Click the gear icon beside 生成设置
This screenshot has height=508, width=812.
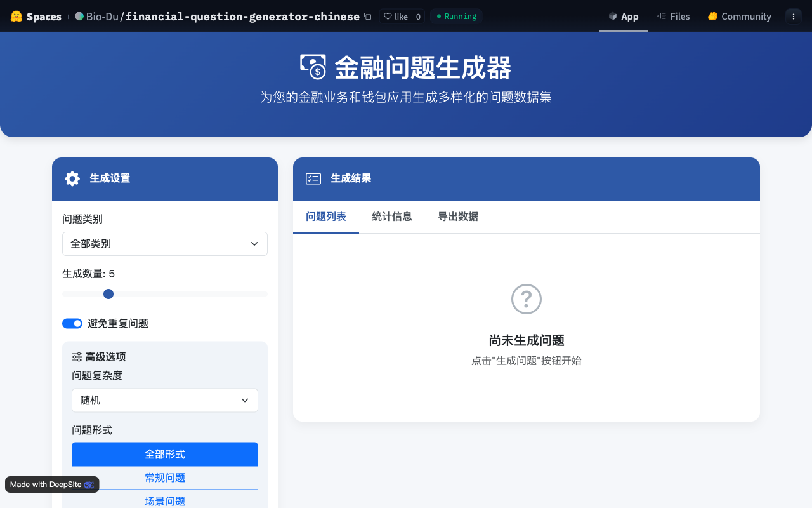coord(72,178)
